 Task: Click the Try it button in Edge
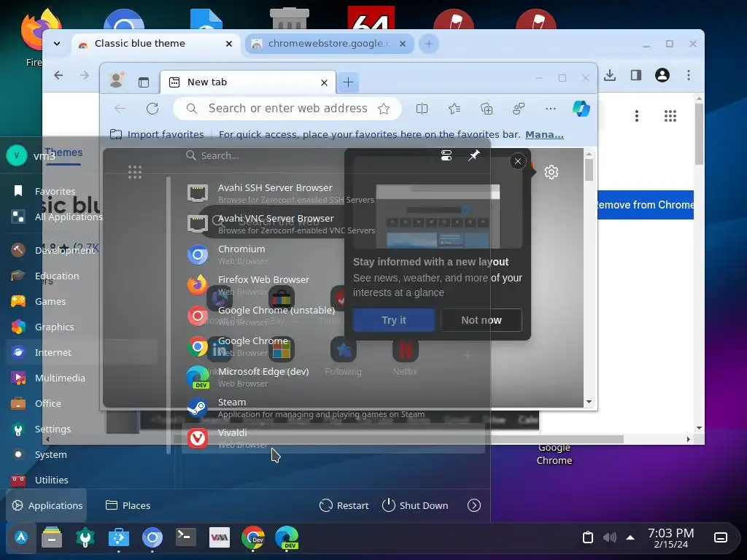393,320
